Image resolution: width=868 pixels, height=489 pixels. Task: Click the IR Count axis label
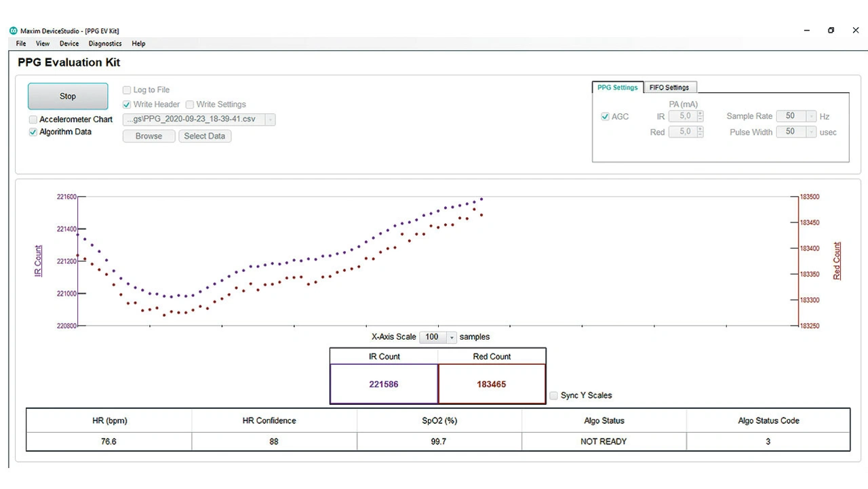point(38,261)
